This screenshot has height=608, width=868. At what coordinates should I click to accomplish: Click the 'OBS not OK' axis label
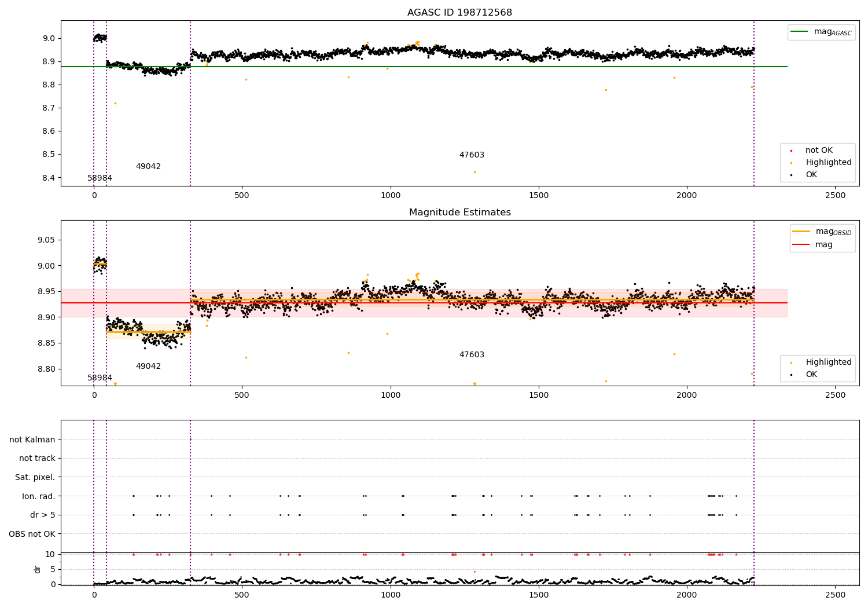(32, 534)
